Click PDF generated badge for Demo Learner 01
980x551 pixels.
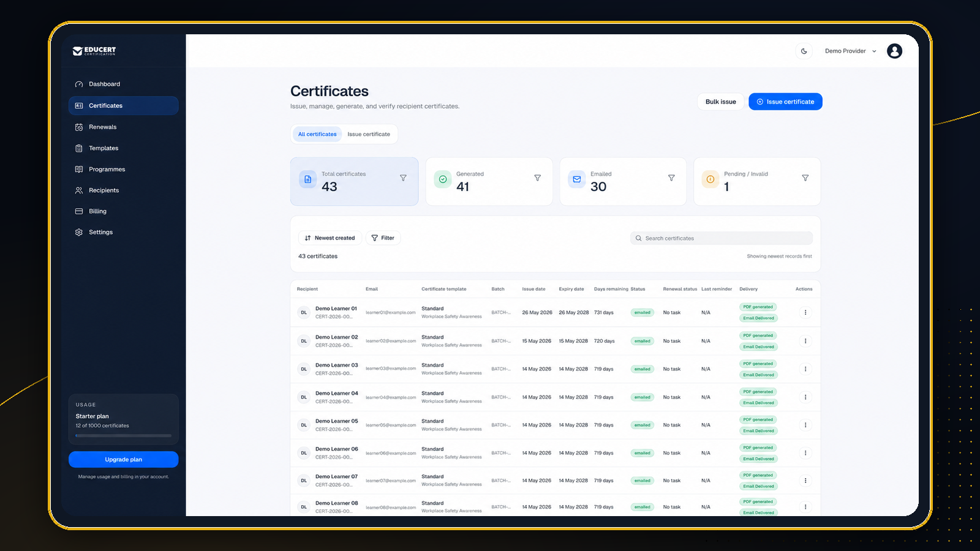point(758,307)
